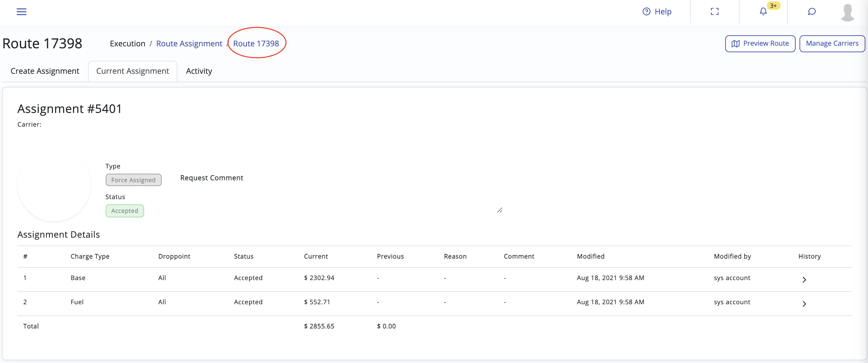Image resolution: width=868 pixels, height=363 pixels.
Task: Click the Force Assigned type badge
Action: click(133, 180)
